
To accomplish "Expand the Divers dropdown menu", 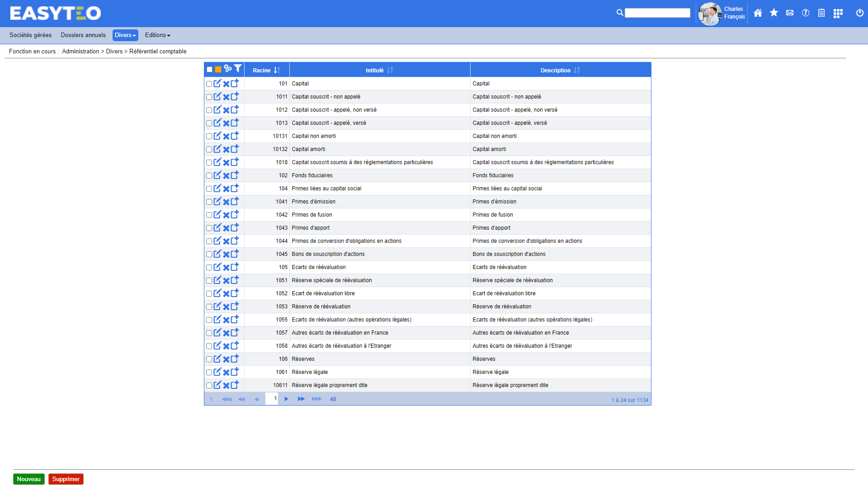I will (x=125, y=35).
